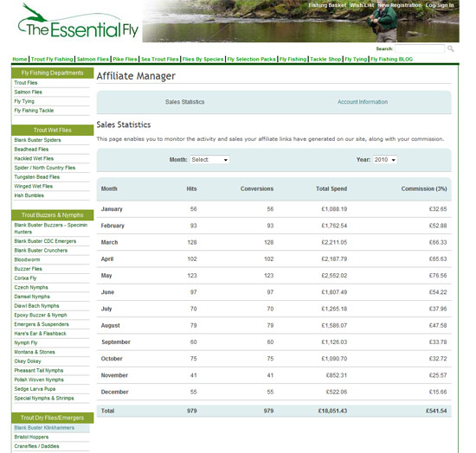
Task: Open the Fly Fishing menu item
Action: (x=293, y=59)
